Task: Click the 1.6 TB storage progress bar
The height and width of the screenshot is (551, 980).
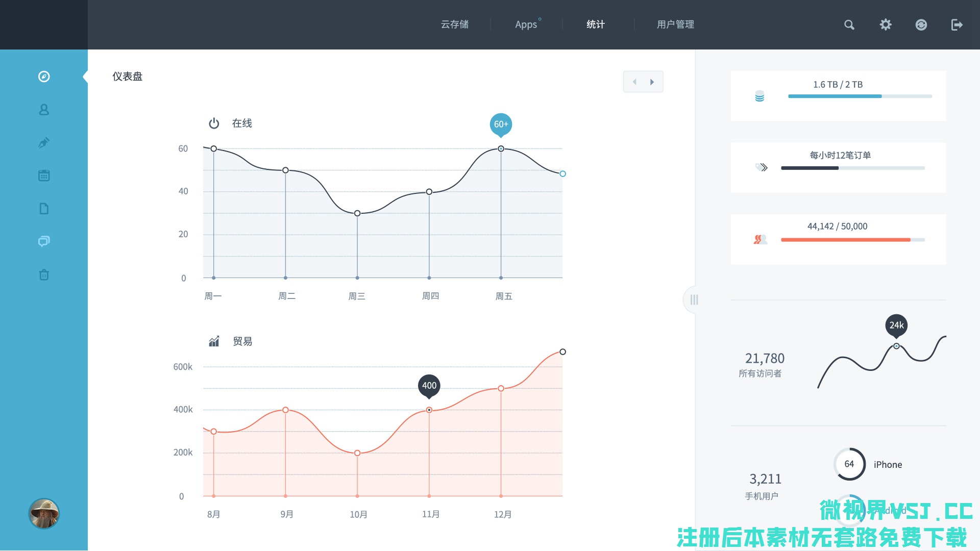Action: click(860, 96)
